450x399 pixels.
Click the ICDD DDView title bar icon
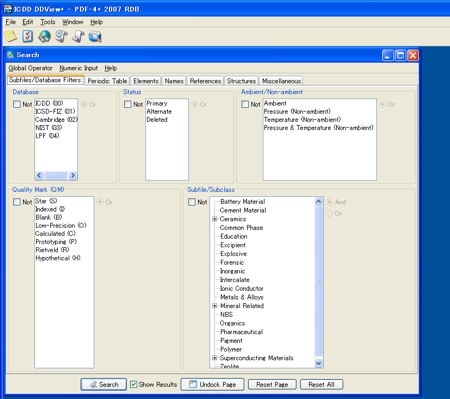(7, 9)
